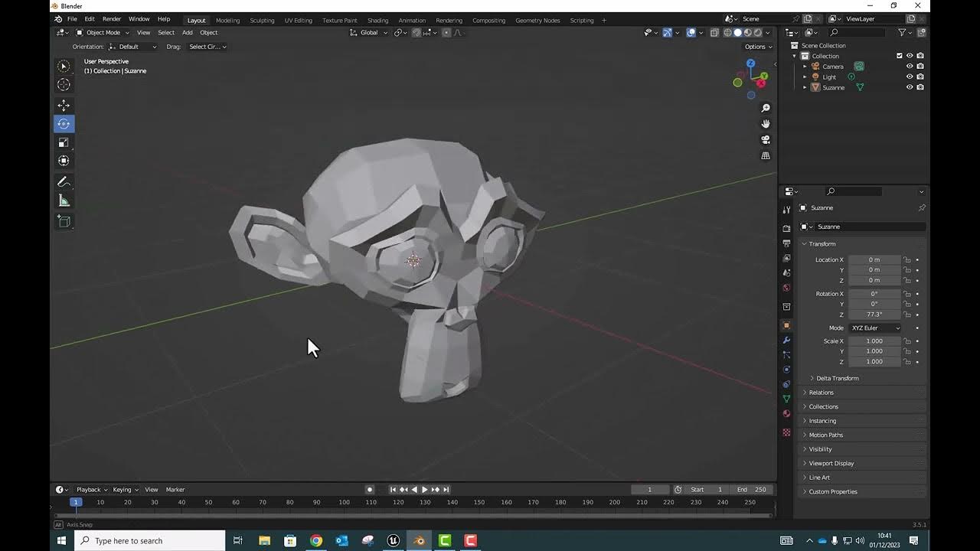Toggle lock for Rotation Z
980x551 pixels.
tap(907, 315)
